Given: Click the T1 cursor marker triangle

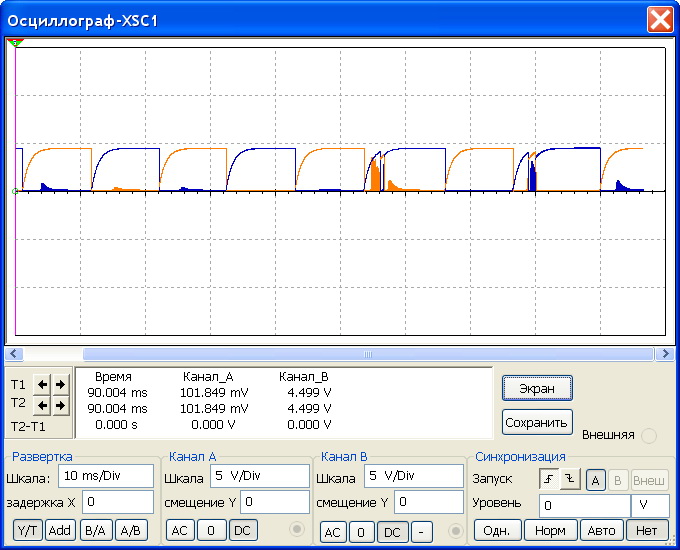Looking at the screenshot, I should click(x=15, y=43).
